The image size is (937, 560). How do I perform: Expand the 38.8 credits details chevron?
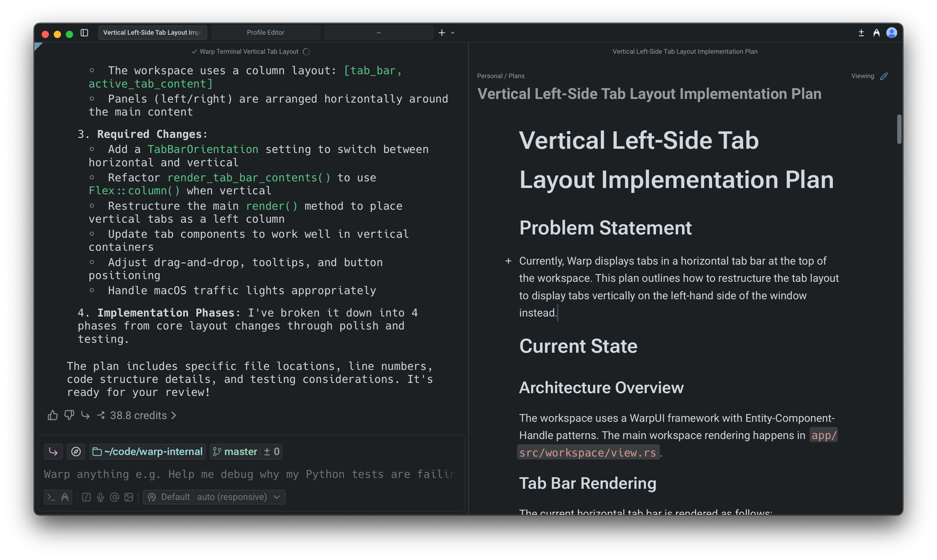pyautogui.click(x=174, y=415)
